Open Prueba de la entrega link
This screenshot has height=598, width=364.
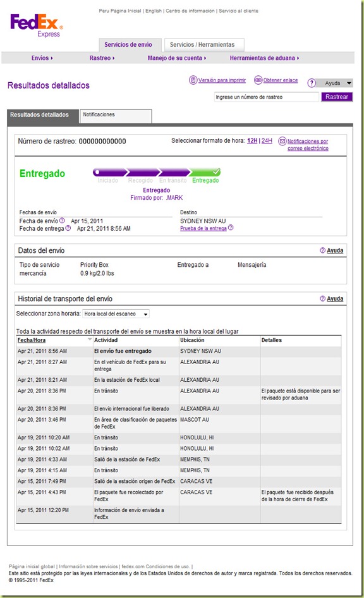(203, 228)
